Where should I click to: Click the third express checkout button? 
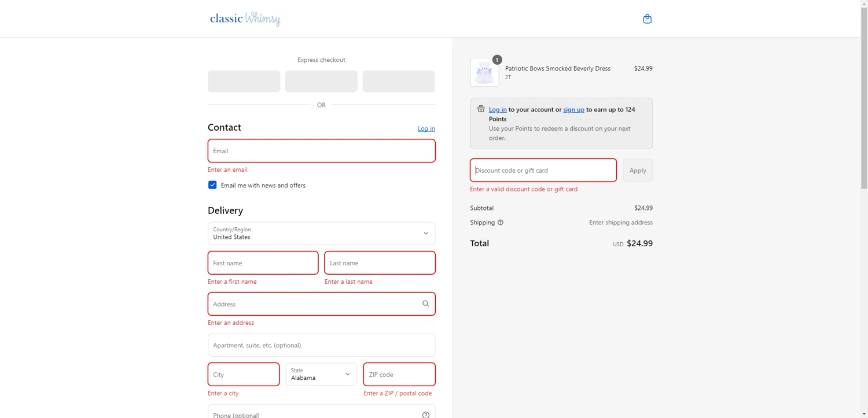[399, 82]
